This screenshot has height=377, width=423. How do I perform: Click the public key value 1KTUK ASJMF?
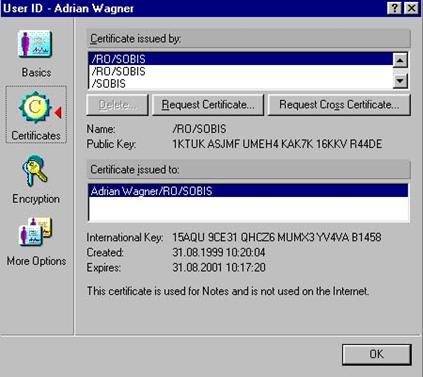click(x=277, y=144)
